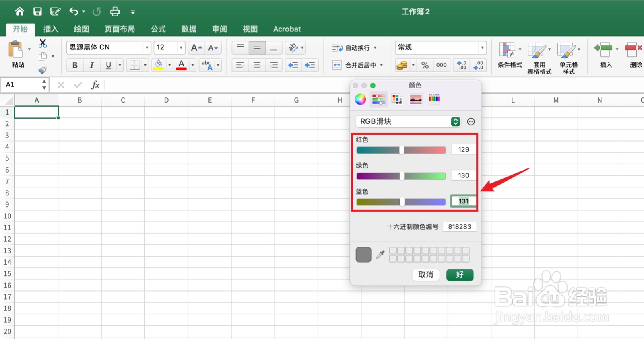Pick a screen color with eyedropper
644x339 pixels.
pos(380,254)
